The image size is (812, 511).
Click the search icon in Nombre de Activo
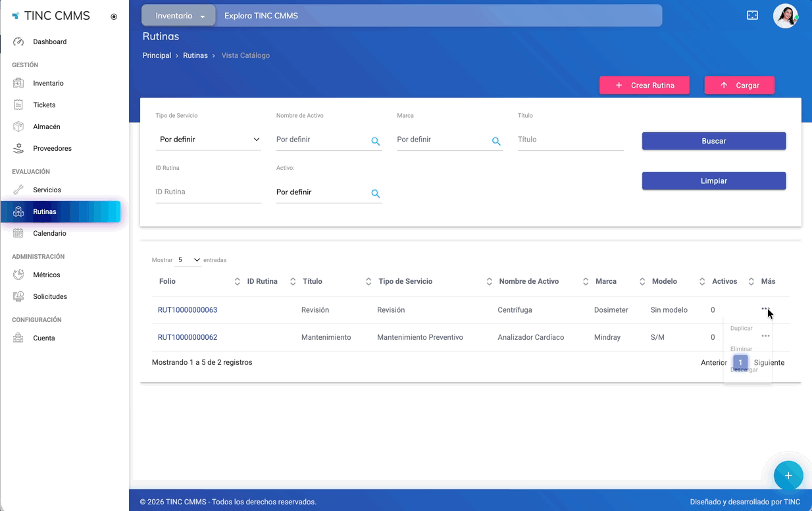(376, 141)
